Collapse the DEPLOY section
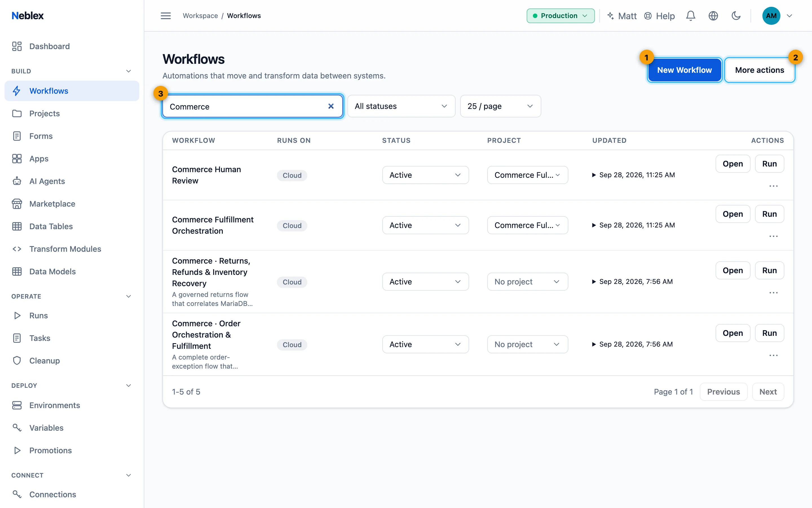 pyautogui.click(x=128, y=385)
